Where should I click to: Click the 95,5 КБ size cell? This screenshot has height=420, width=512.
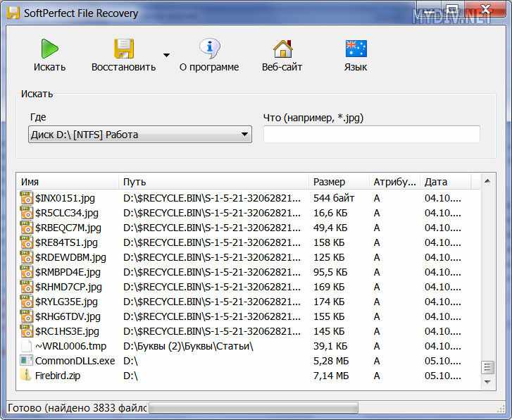pyautogui.click(x=330, y=272)
